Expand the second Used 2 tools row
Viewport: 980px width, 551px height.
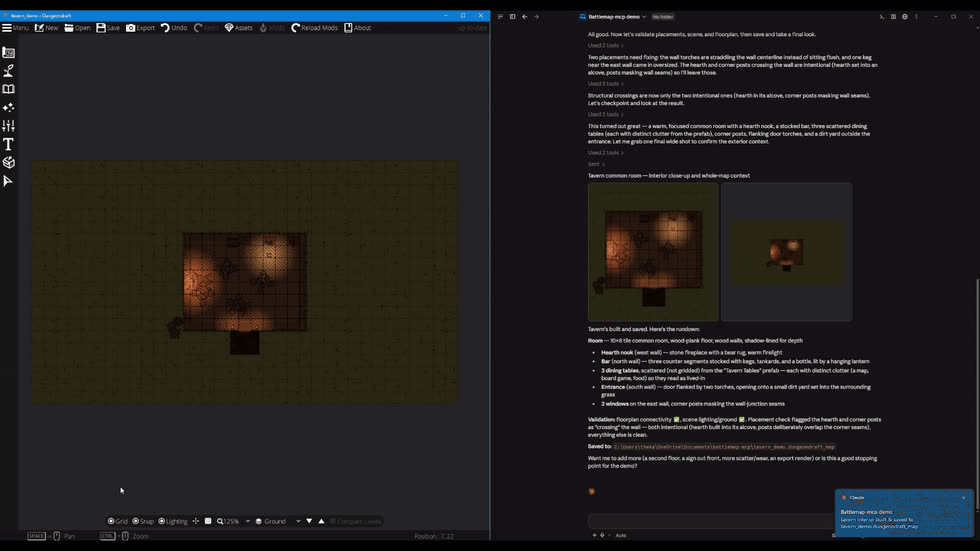[x=605, y=152]
